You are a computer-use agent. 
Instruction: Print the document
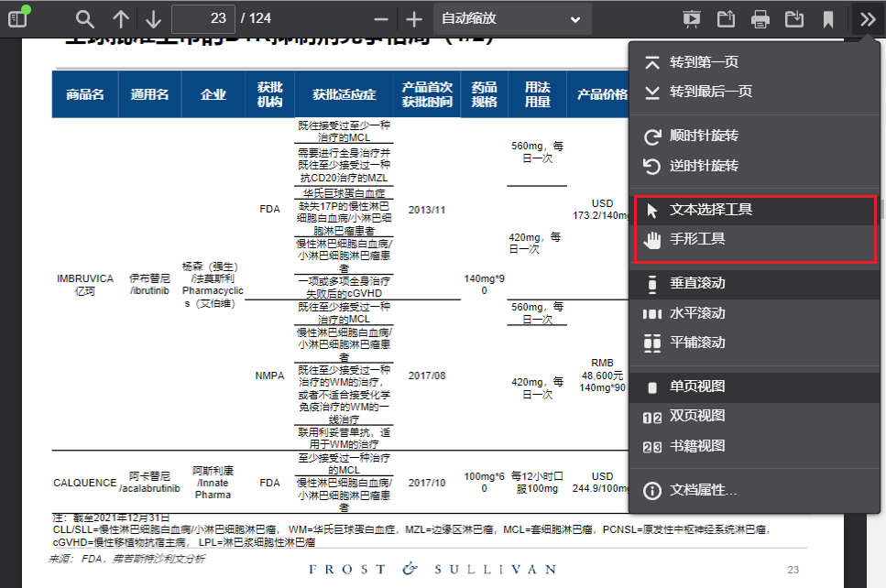(760, 18)
